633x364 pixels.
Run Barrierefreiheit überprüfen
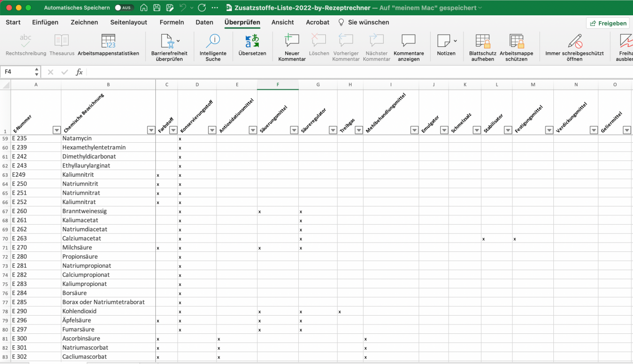(169, 47)
